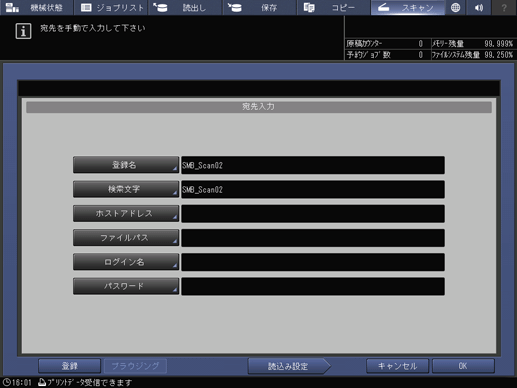517x388 pixels.
Task: Click the empty ファイルパス input field
Action: click(x=313, y=238)
